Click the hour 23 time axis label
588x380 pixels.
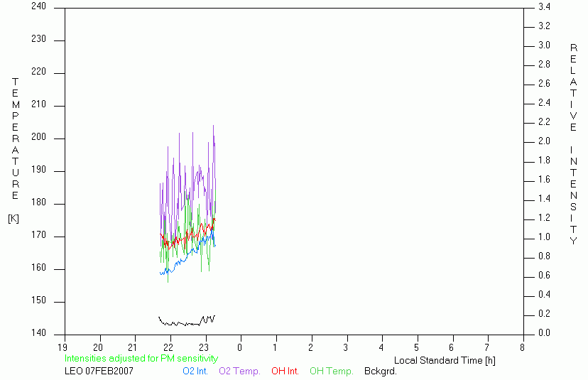click(204, 348)
